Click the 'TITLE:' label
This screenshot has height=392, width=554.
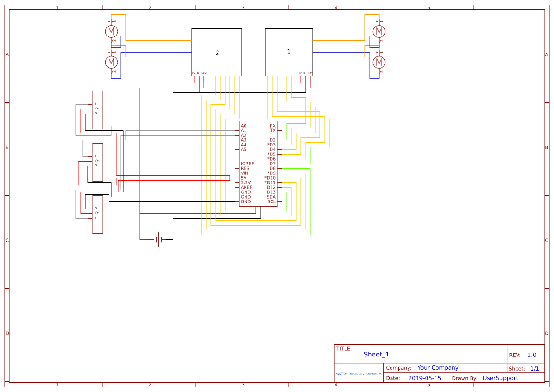[x=344, y=349]
